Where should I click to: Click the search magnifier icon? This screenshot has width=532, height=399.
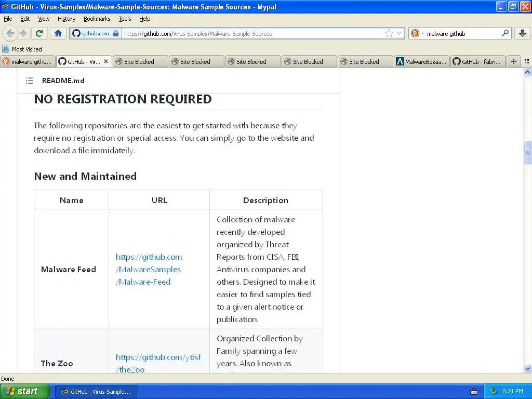505,33
